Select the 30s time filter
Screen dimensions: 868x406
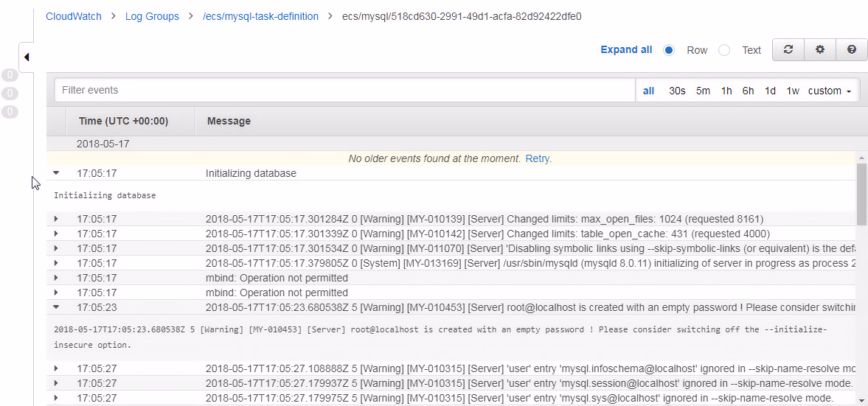677,91
